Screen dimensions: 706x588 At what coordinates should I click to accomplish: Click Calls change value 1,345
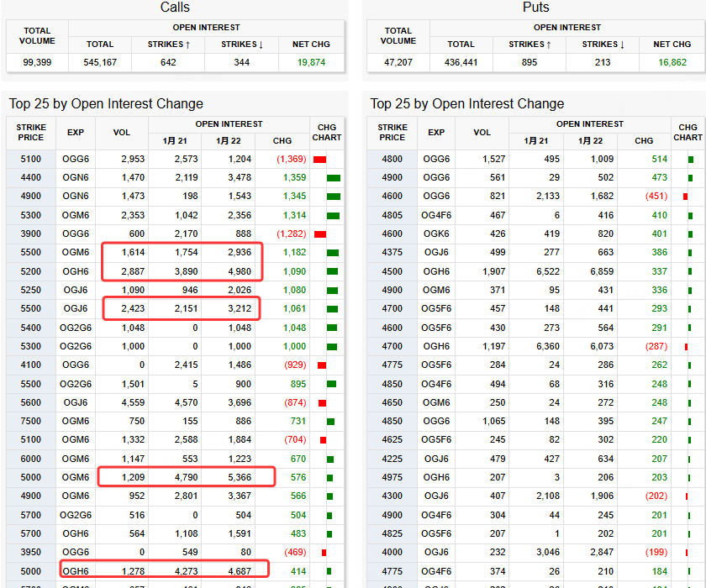(x=294, y=196)
